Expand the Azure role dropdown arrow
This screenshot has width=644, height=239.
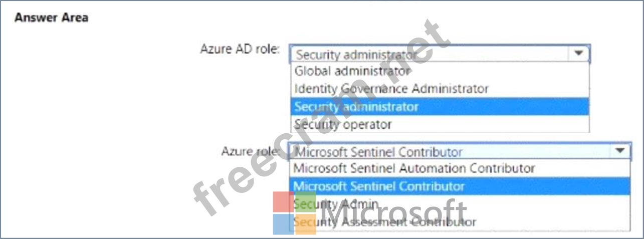[x=619, y=151]
